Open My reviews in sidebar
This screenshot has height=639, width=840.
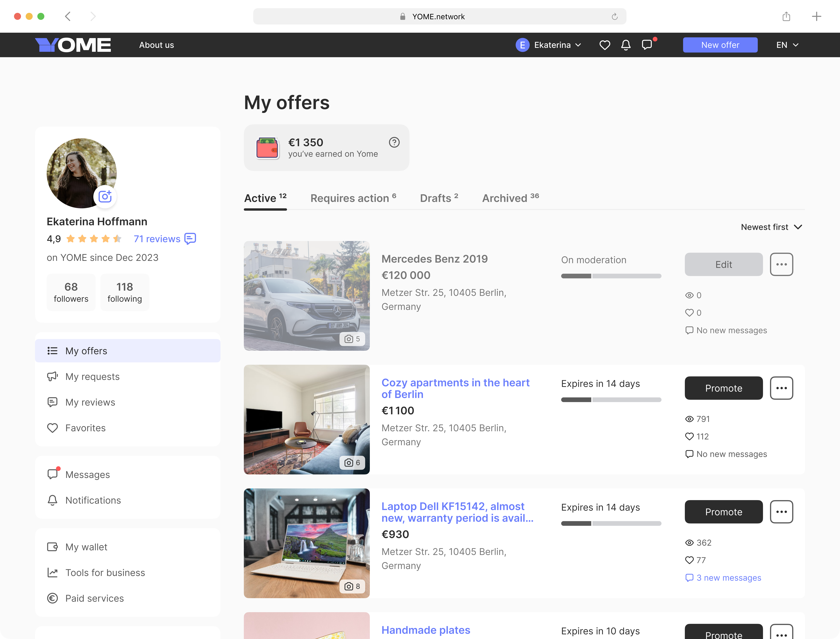pos(128,402)
